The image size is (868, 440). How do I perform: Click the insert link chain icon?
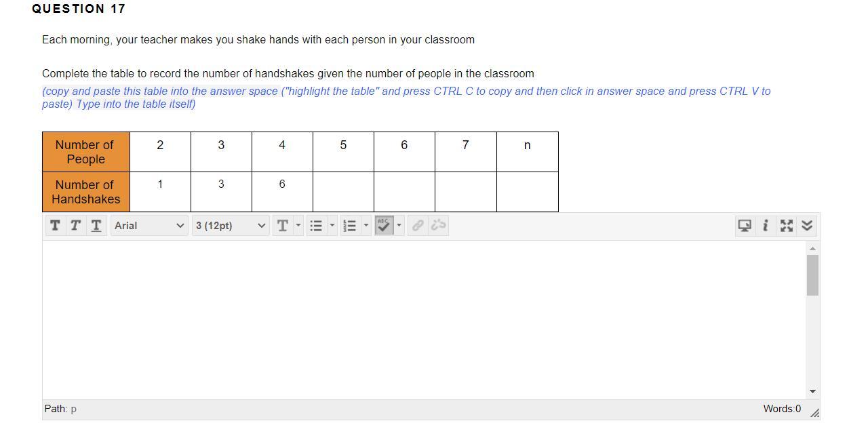click(418, 226)
